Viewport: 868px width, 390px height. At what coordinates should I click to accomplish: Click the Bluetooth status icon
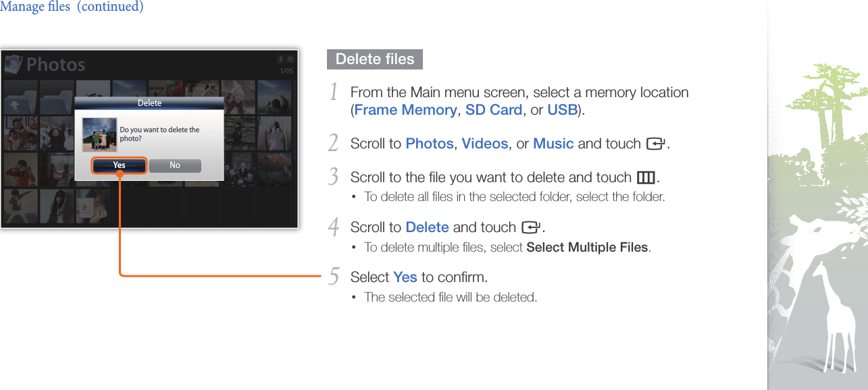coord(280,59)
